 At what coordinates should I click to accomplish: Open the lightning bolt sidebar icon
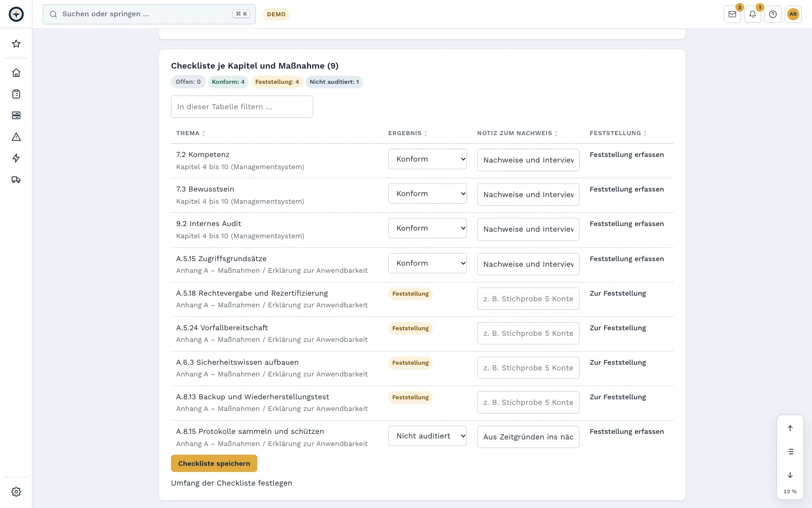[x=16, y=158]
